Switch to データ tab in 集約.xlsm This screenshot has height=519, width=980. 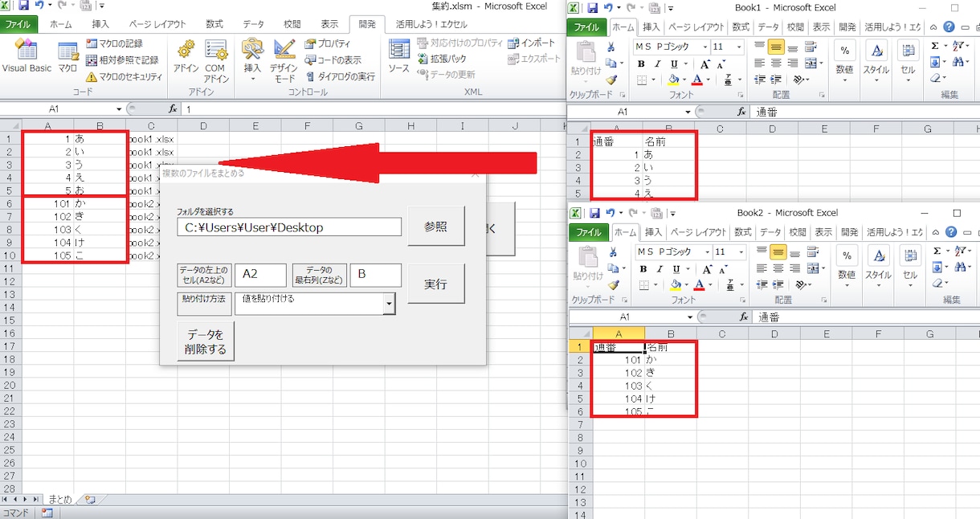coord(253,24)
